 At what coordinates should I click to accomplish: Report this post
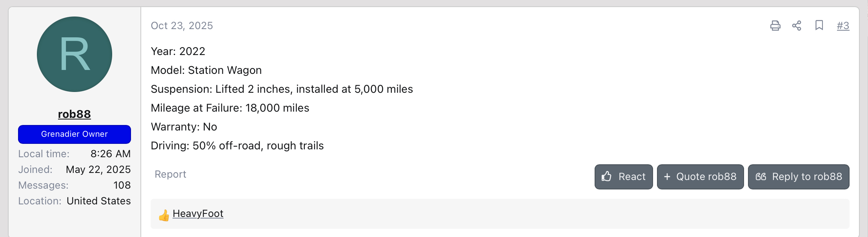(x=170, y=174)
